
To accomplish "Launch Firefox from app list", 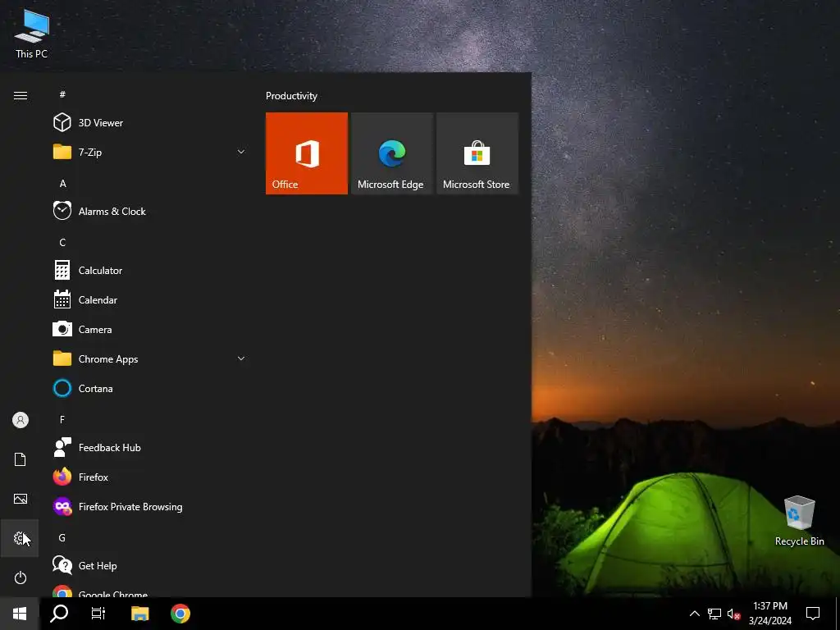I will tap(150, 477).
